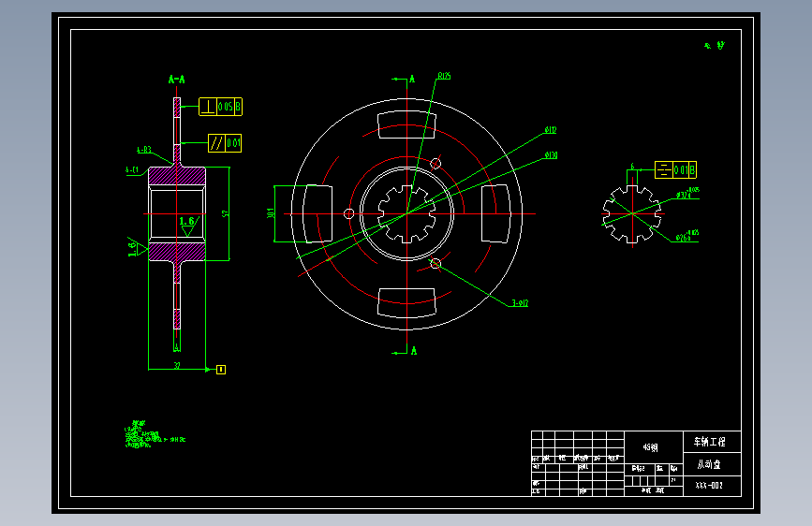Click the "车辆工程" title block cell
812x526 pixels.
click(x=712, y=442)
